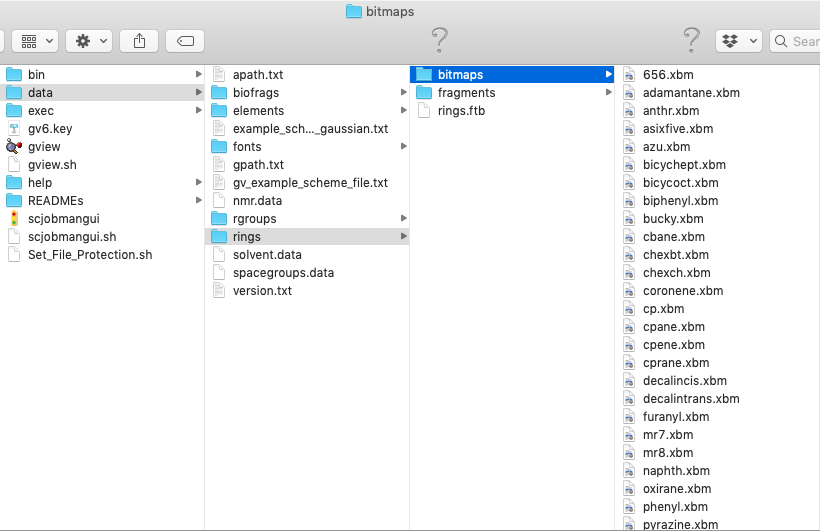This screenshot has height=531, width=820.
Task: Expand the rgroups folder arrow
Action: pos(404,219)
